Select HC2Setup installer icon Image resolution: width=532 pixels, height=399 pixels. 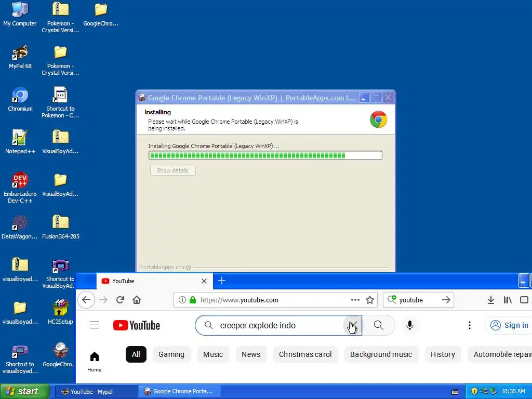[60, 312]
